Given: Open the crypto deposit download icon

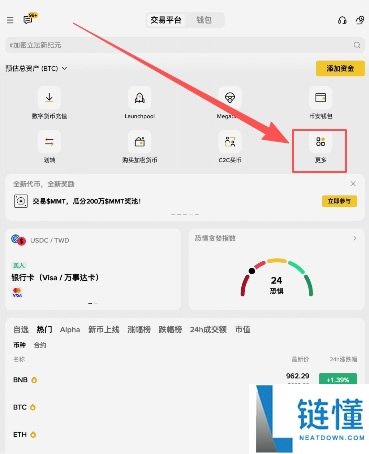Looking at the screenshot, I should click(x=49, y=98).
